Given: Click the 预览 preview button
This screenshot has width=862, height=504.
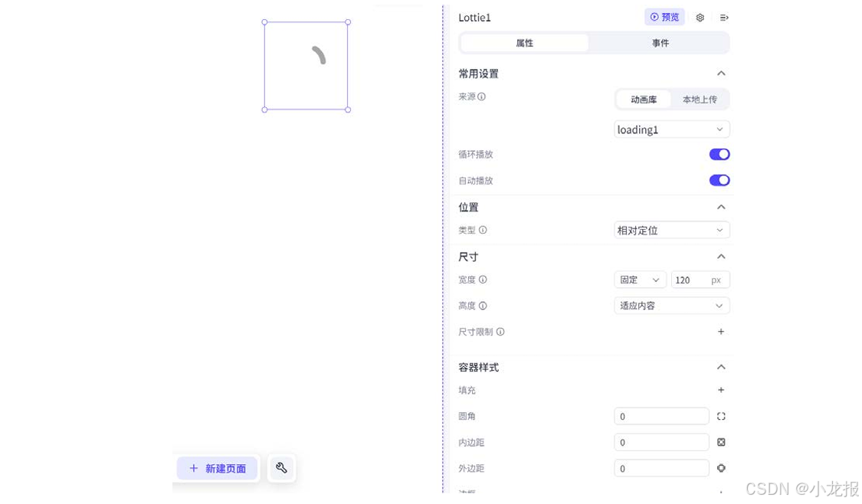Looking at the screenshot, I should pos(664,17).
